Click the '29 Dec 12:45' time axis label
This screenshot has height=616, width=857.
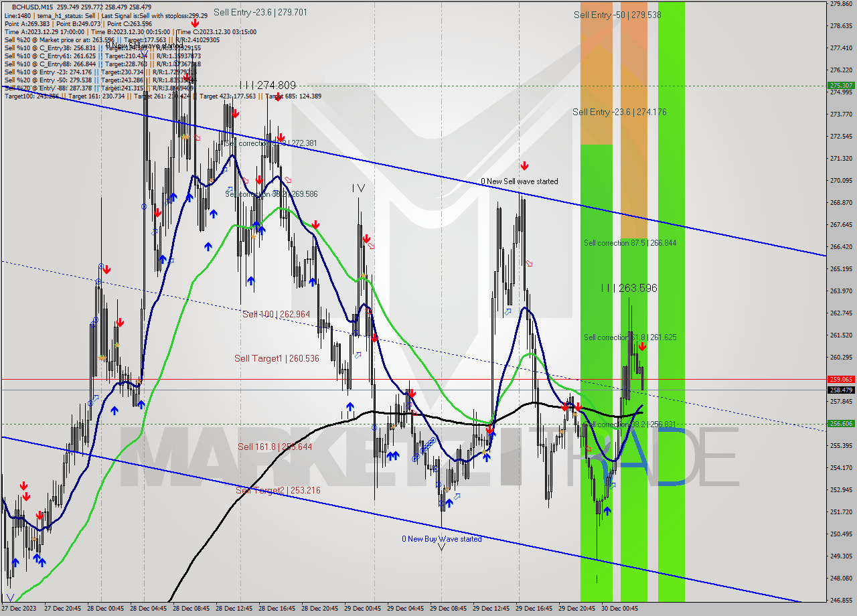[x=491, y=609]
